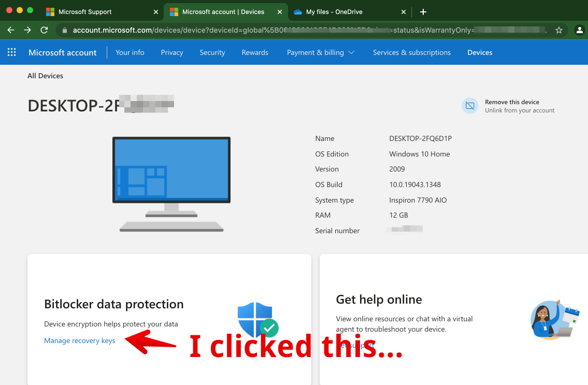Click the Microsoft account home link
This screenshot has height=385, width=588.
[x=63, y=52]
